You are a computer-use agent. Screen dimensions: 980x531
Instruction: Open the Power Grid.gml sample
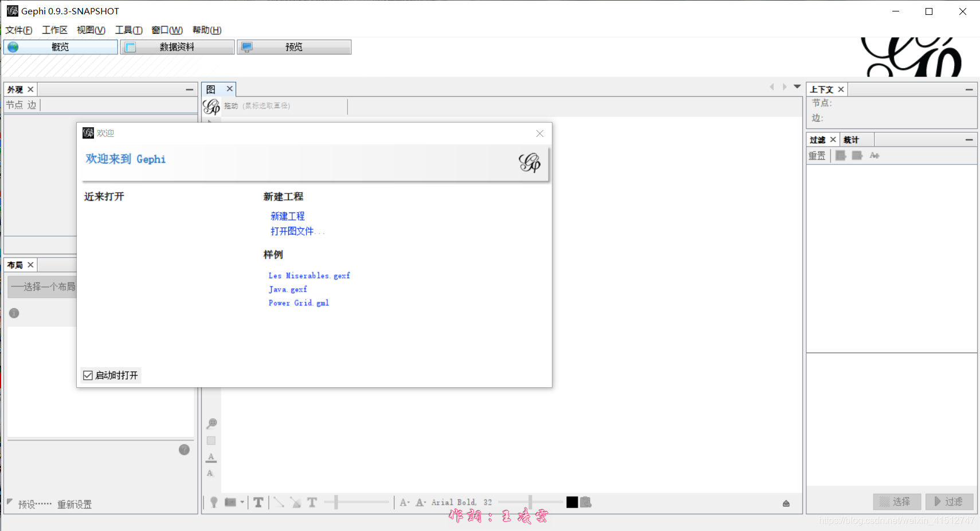(x=299, y=303)
